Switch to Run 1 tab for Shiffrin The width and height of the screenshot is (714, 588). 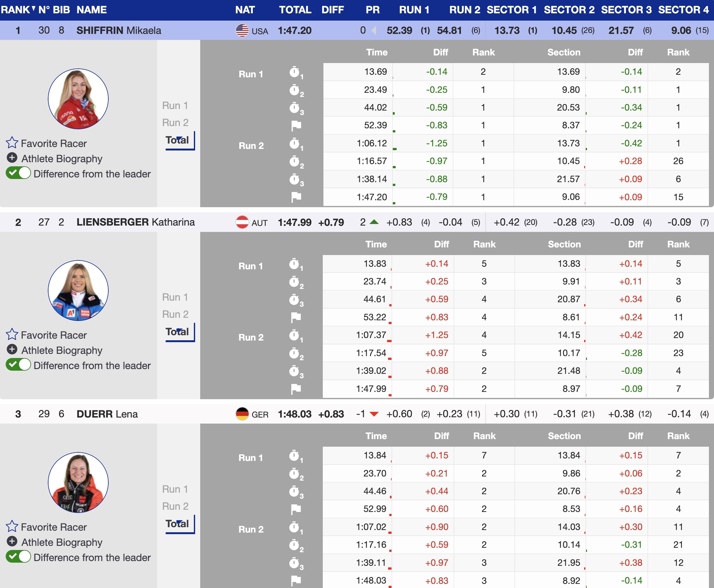click(x=175, y=106)
